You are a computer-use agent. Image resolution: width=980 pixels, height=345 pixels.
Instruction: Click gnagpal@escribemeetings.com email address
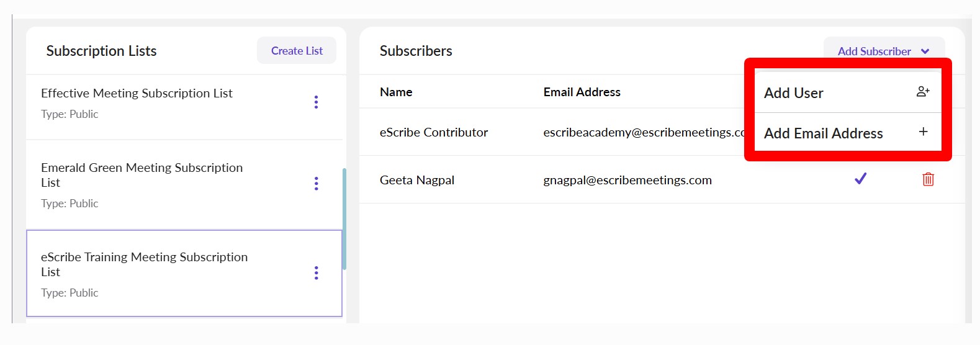pyautogui.click(x=627, y=180)
